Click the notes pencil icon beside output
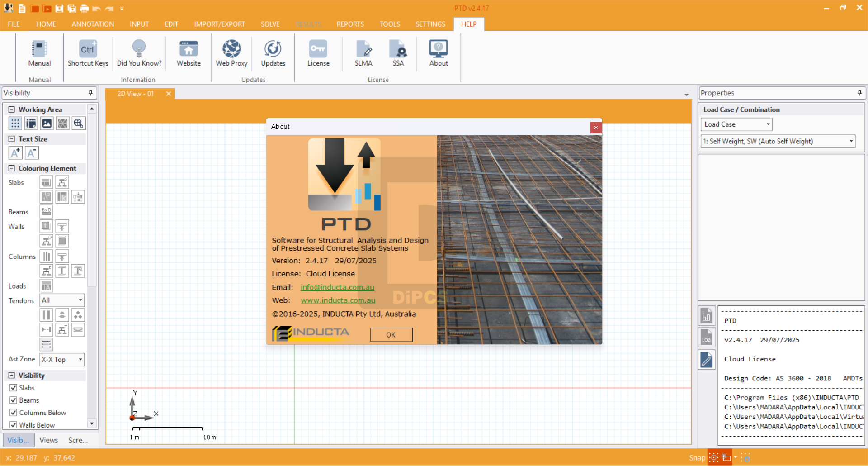 706,360
